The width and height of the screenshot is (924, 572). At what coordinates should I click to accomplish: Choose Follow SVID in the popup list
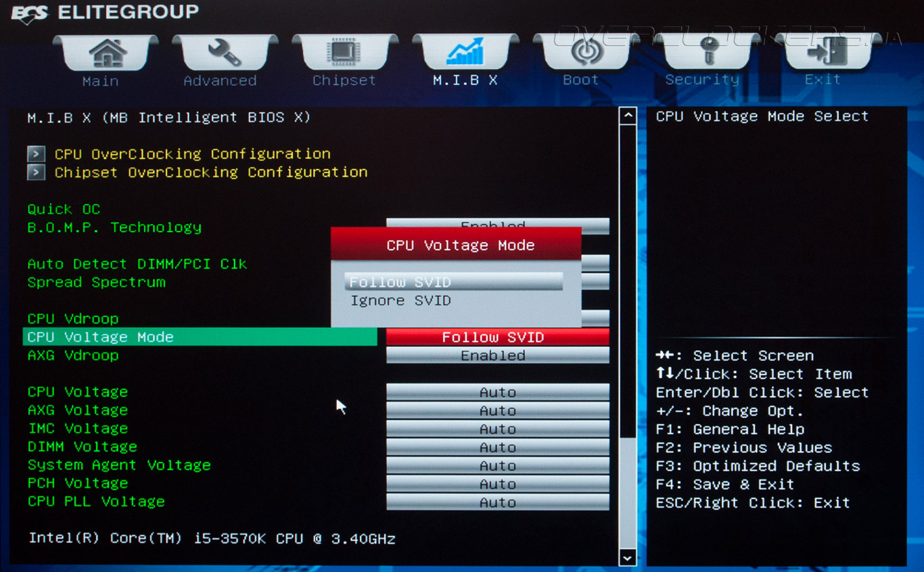pyautogui.click(x=453, y=282)
